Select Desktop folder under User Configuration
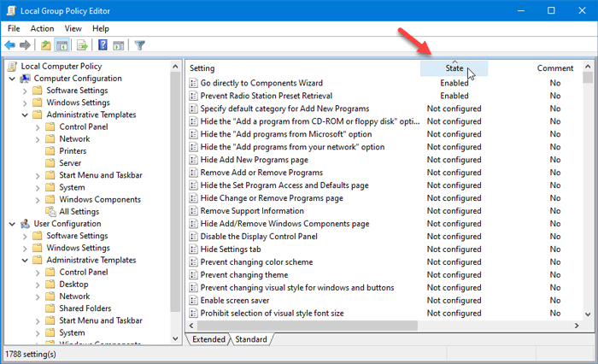The height and width of the screenshot is (364, 598). pos(73,284)
